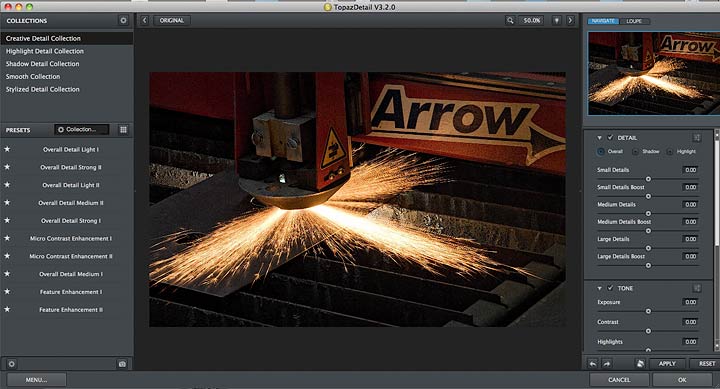The height and width of the screenshot is (389, 720).
Task: Star the Feature Enhancement II preset
Action: (x=7, y=310)
